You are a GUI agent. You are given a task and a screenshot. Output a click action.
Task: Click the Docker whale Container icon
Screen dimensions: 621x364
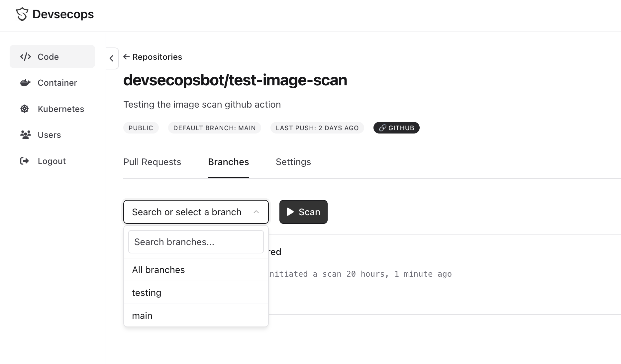(25, 83)
